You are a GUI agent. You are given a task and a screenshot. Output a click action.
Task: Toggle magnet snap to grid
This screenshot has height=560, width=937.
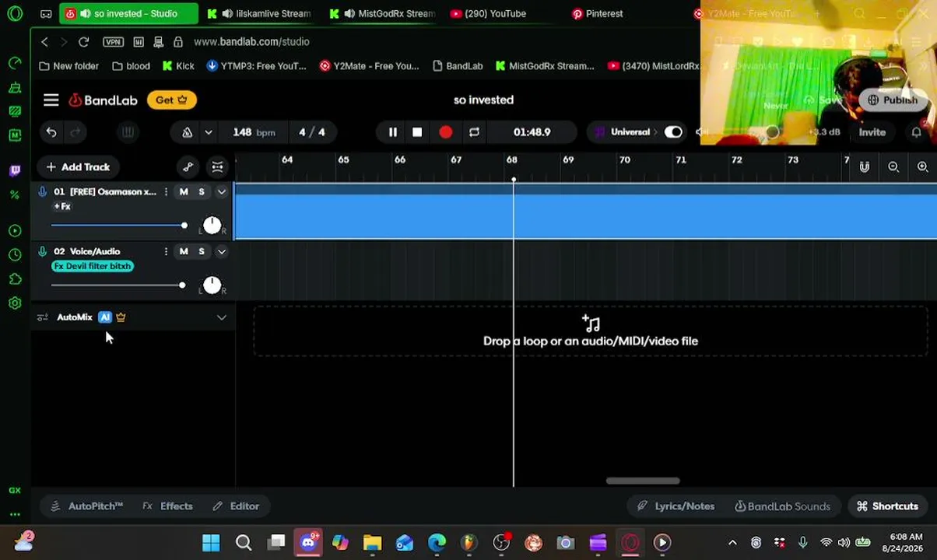865,166
